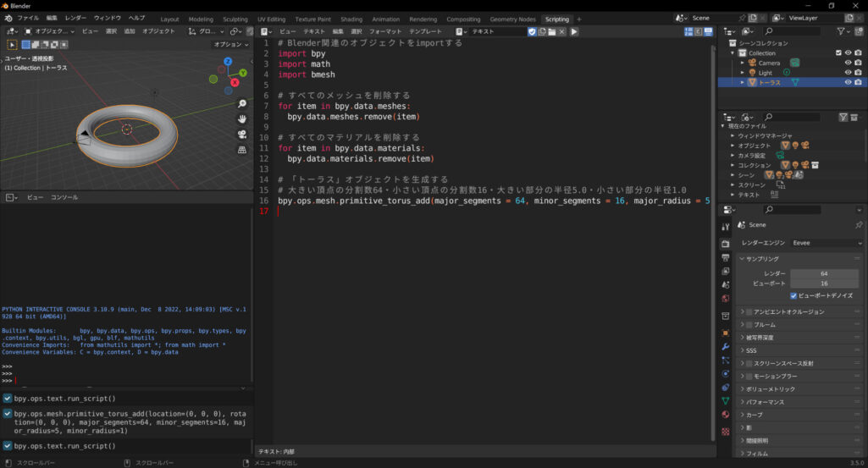Toggle Light visibility eye in outliner
The width and height of the screenshot is (868, 468).
pyautogui.click(x=848, y=73)
